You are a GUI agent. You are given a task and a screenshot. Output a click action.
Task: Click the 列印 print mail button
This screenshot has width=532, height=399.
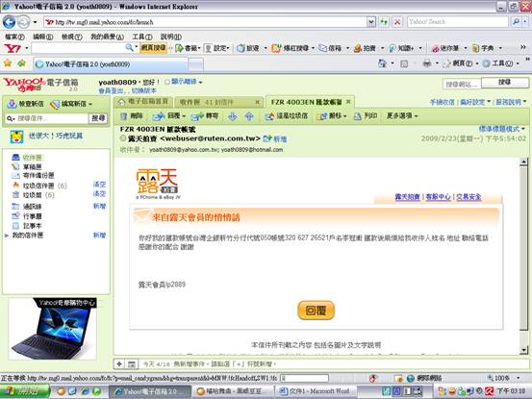point(366,116)
